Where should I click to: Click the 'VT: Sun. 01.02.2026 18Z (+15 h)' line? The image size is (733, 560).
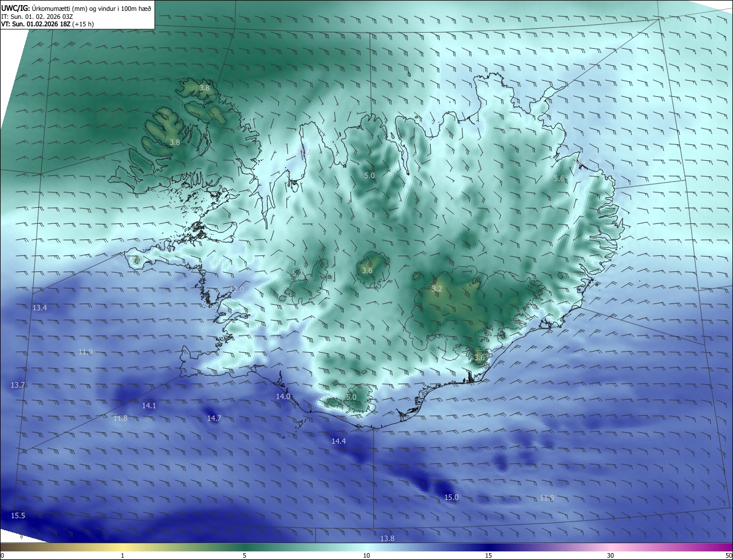[48, 25]
